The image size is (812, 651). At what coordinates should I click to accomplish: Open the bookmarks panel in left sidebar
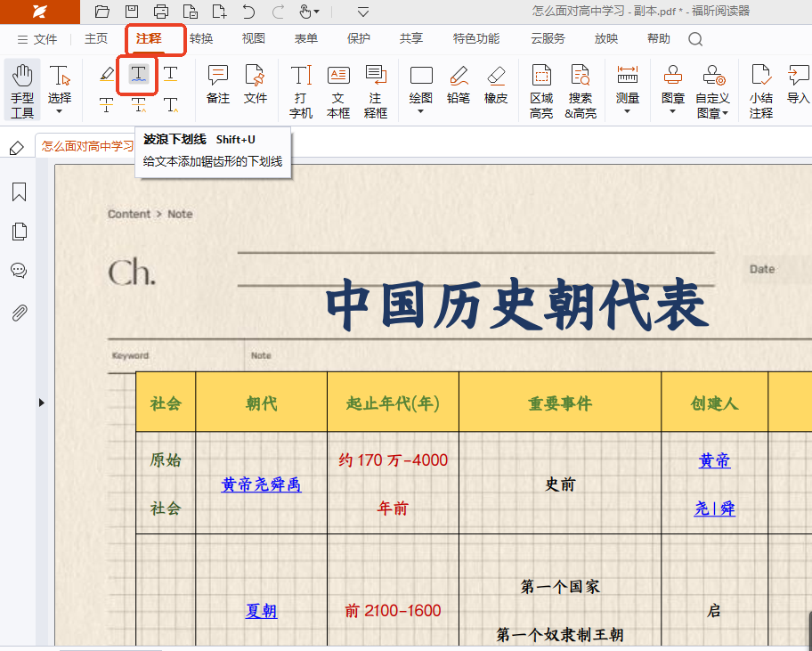click(19, 192)
